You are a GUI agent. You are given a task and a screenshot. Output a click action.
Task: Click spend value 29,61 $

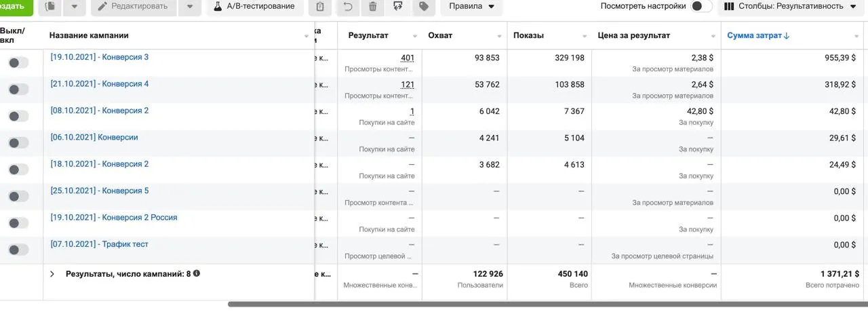click(x=844, y=138)
